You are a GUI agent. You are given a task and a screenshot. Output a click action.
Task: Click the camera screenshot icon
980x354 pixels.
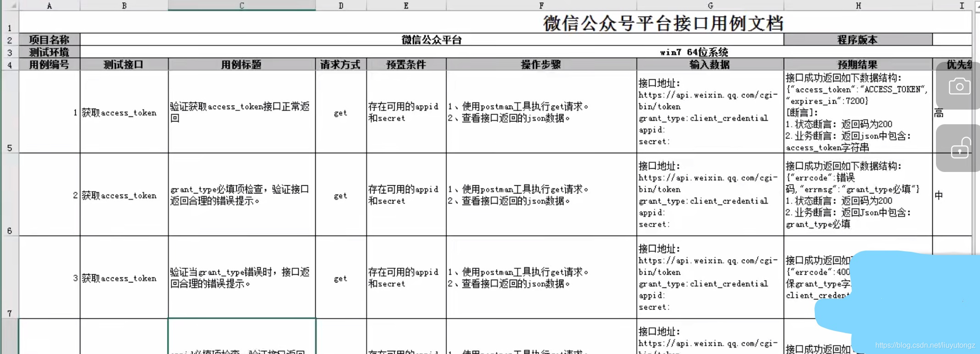click(x=959, y=86)
